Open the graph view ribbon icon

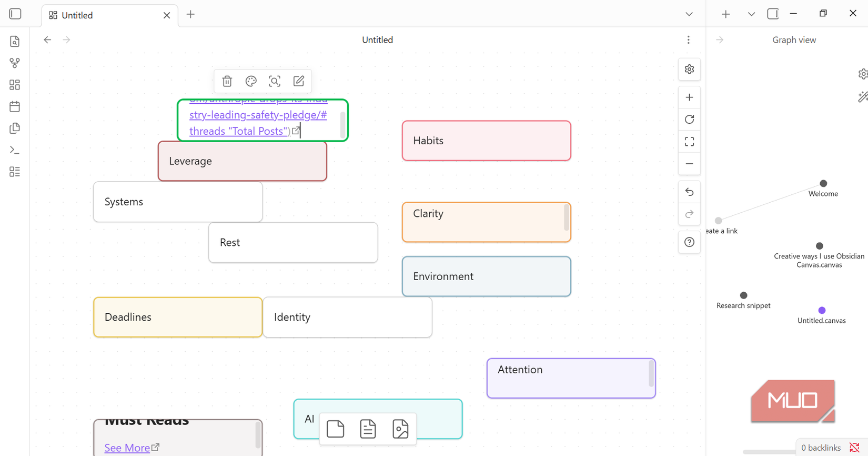15,63
